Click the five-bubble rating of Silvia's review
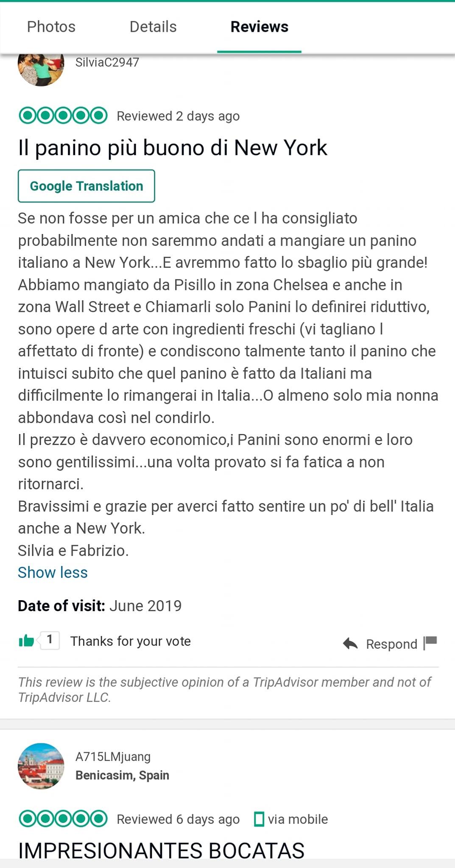The image size is (455, 868). [63, 115]
